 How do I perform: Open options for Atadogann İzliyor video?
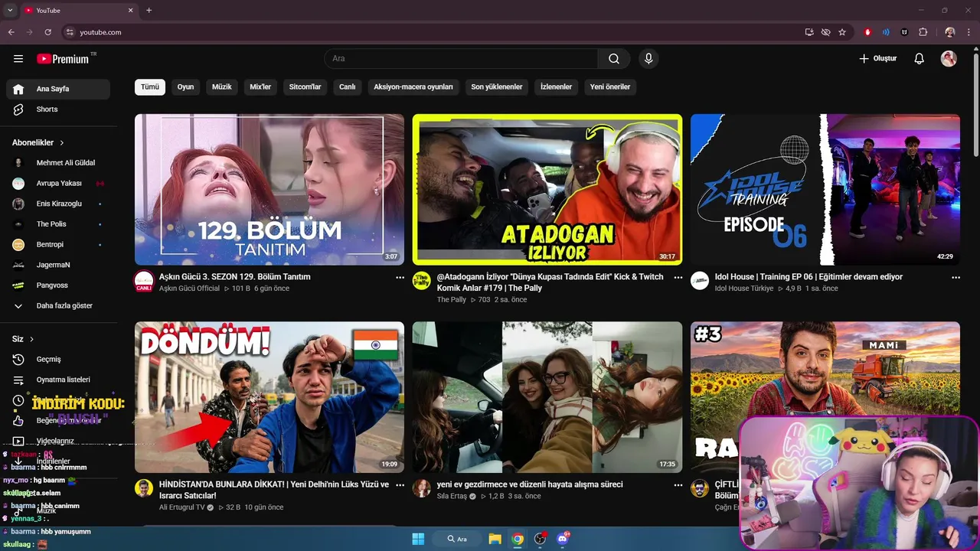(678, 278)
